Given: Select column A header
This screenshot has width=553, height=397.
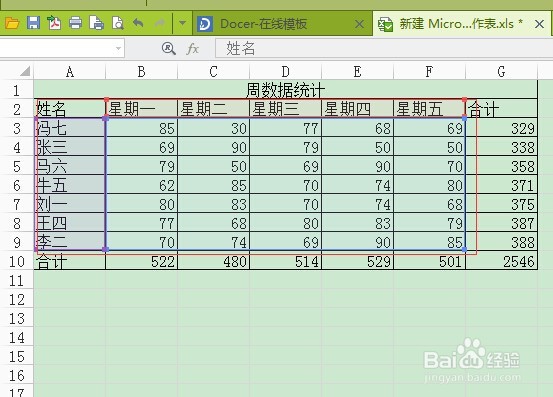Looking at the screenshot, I should (x=70, y=72).
